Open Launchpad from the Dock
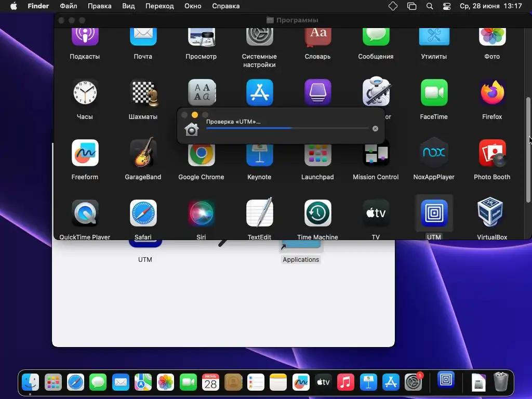The width and height of the screenshot is (532, 399). 53,383
